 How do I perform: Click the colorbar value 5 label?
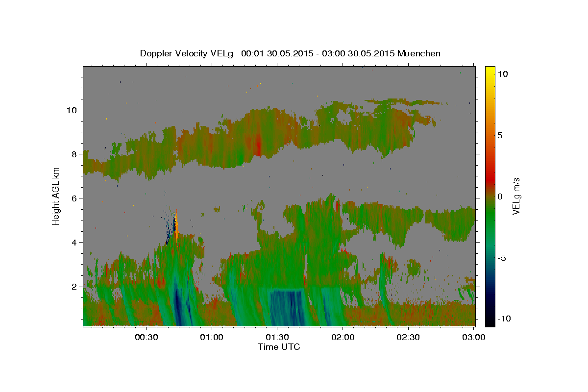pos(500,135)
